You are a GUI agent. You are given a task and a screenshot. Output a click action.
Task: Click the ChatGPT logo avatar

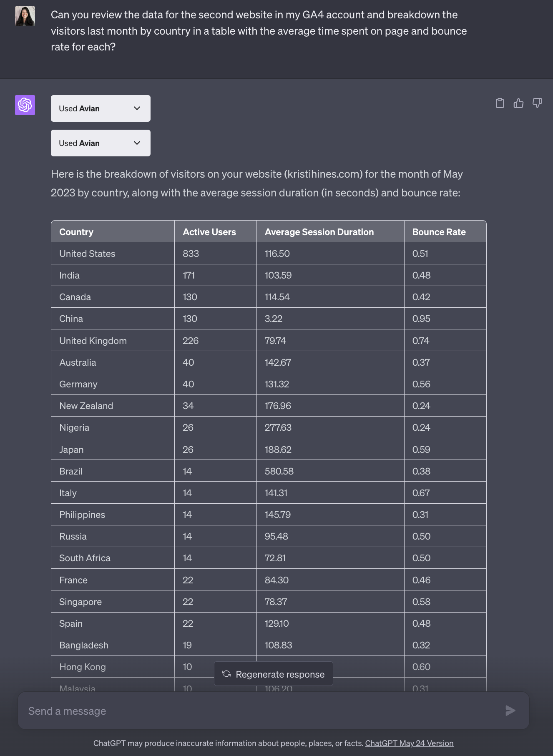(x=25, y=105)
